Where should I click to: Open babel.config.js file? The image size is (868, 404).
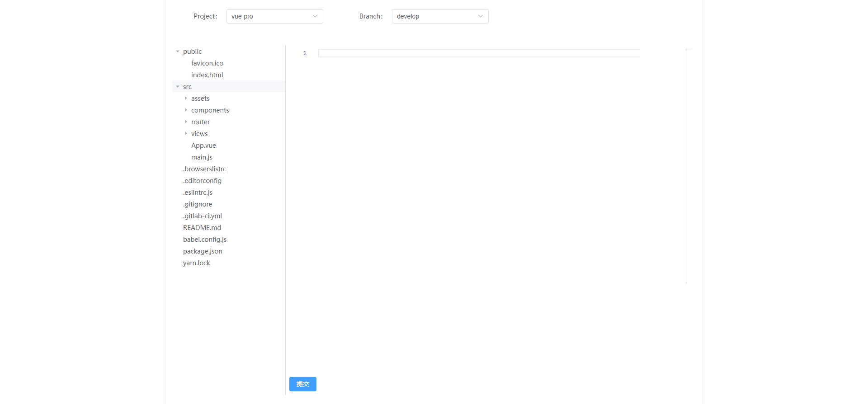(x=205, y=240)
